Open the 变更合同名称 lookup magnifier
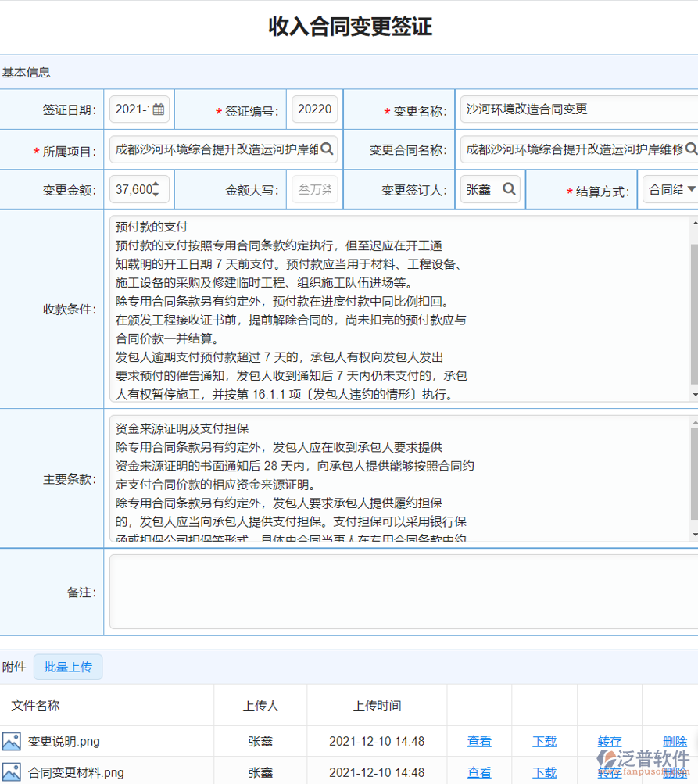The width and height of the screenshot is (698, 784). point(690,149)
